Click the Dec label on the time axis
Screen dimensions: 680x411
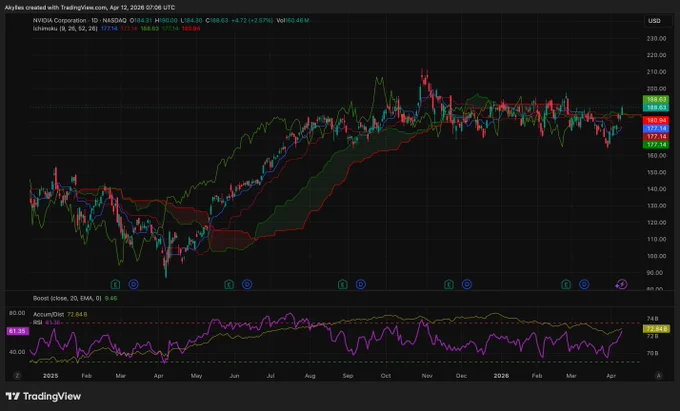pyautogui.click(x=461, y=376)
